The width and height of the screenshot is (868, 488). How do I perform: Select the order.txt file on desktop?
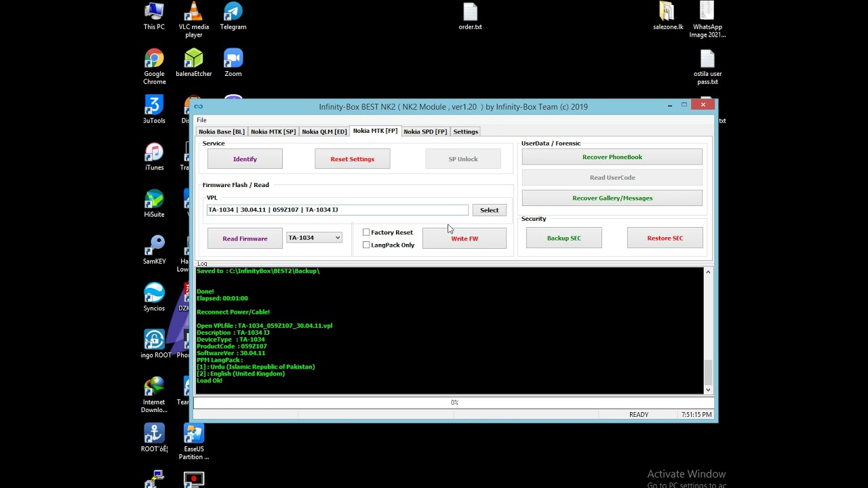(470, 17)
